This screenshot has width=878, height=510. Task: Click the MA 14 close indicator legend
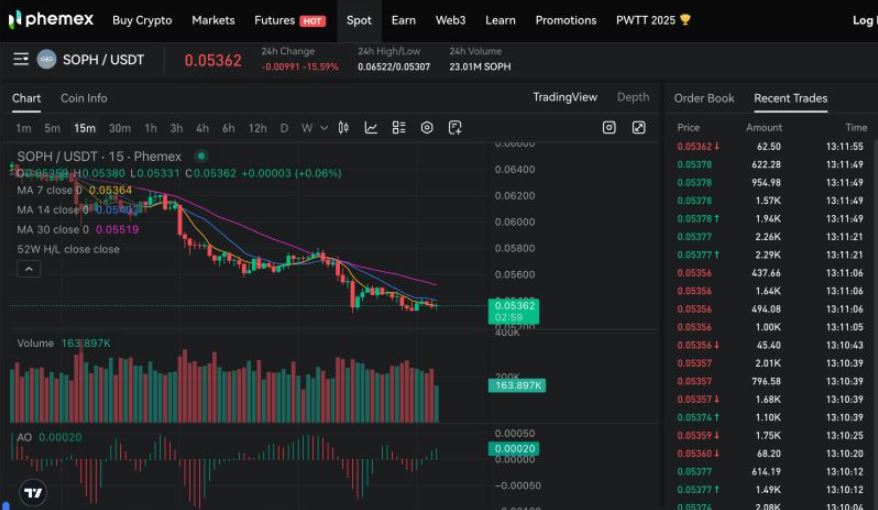click(77, 210)
